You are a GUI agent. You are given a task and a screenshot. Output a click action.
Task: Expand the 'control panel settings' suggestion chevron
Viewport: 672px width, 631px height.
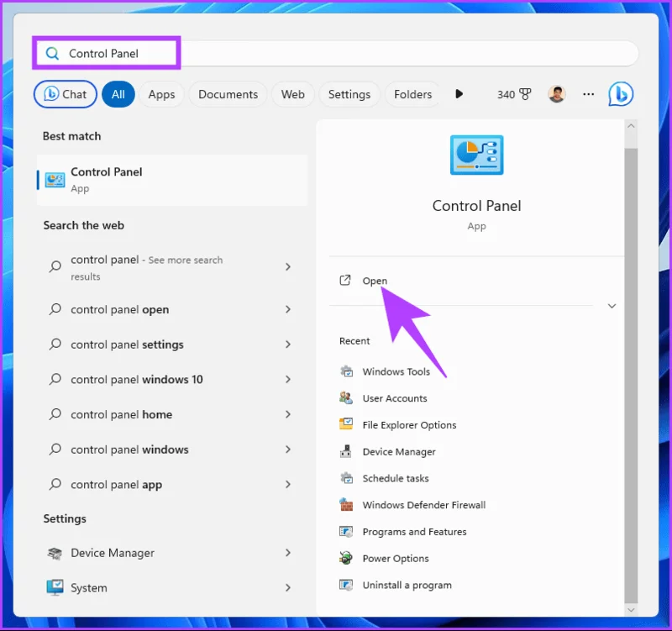click(288, 344)
